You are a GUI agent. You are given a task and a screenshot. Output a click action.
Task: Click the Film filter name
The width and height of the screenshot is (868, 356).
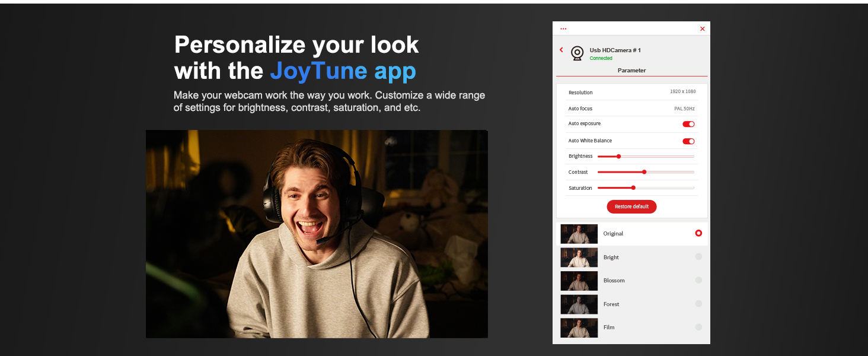coord(608,327)
